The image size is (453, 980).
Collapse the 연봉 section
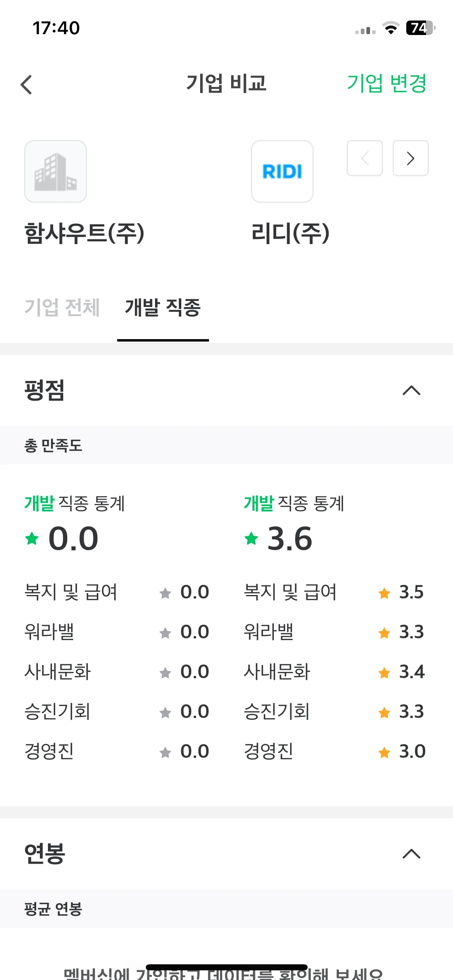pos(412,854)
